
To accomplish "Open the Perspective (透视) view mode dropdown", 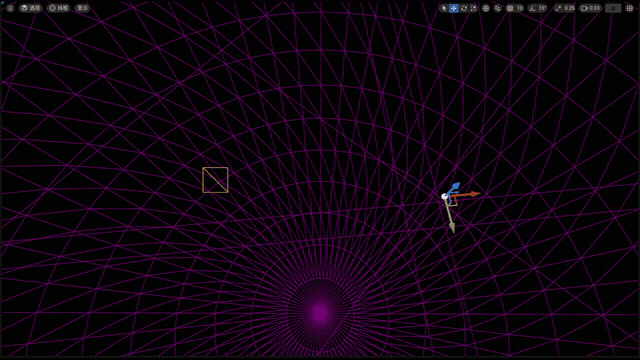I will tap(31, 8).
